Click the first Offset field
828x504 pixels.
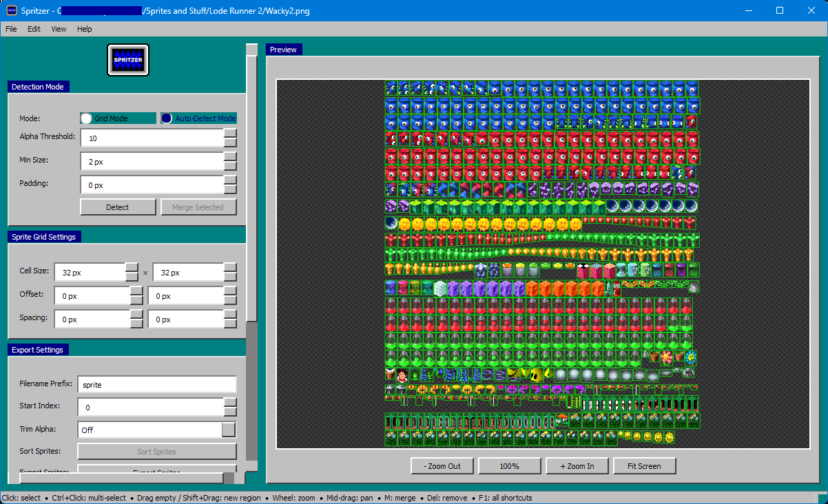tap(93, 296)
